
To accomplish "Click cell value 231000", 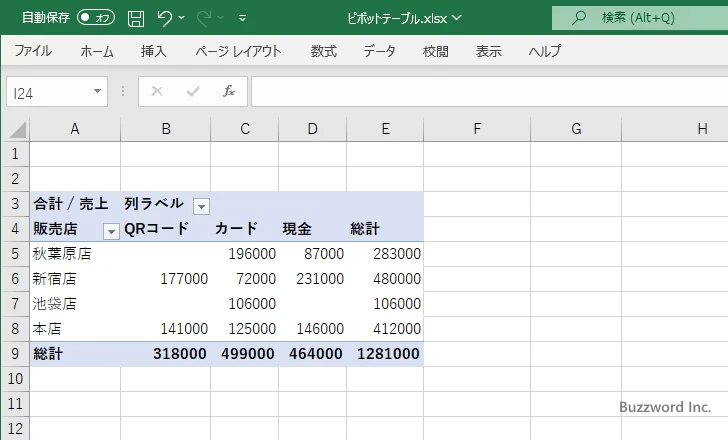I will [x=312, y=279].
